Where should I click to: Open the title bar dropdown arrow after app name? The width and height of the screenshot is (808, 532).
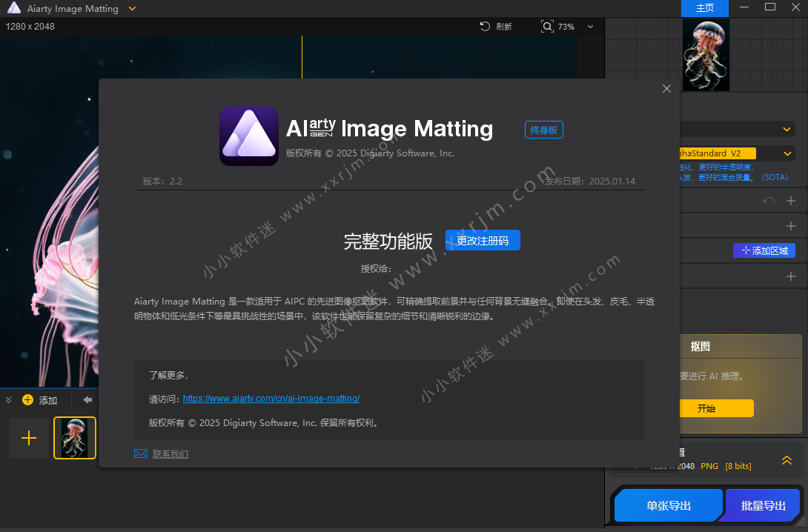coord(132,8)
